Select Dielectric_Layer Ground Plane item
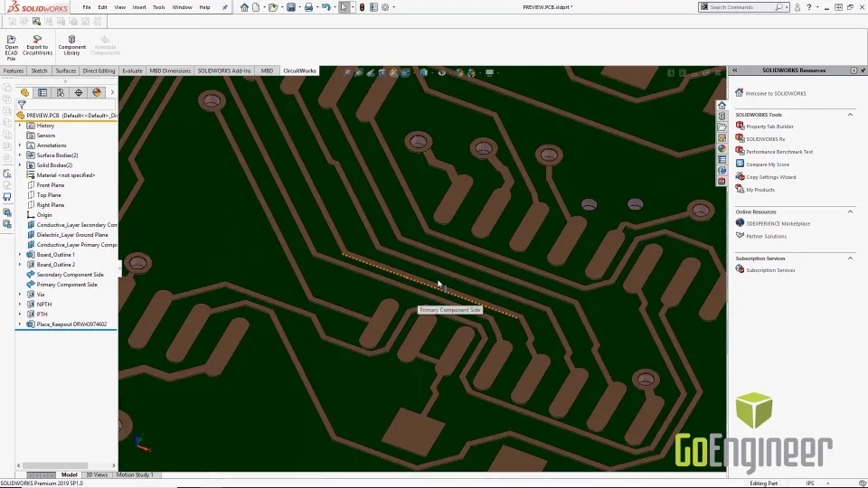Screen dimensions: 868x488 72,235
